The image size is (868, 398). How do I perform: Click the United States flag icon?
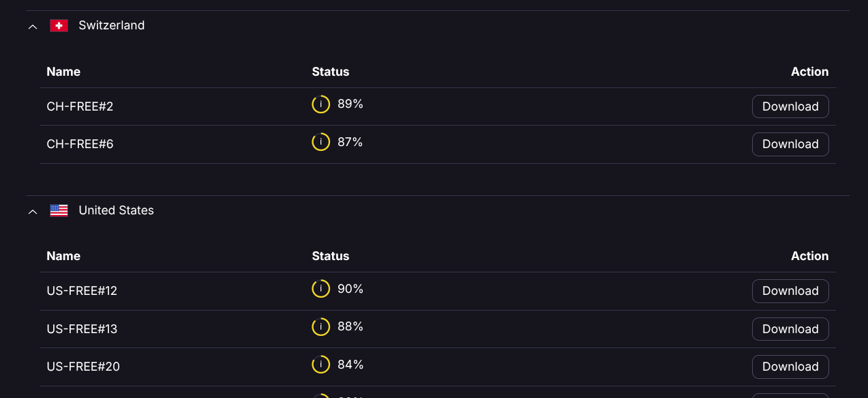[x=59, y=210]
